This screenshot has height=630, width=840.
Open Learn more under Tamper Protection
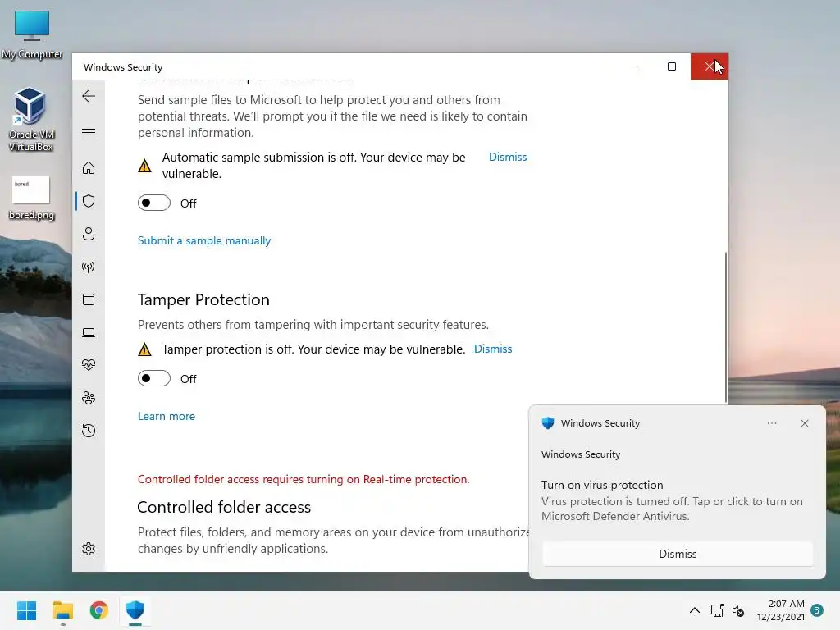point(166,416)
